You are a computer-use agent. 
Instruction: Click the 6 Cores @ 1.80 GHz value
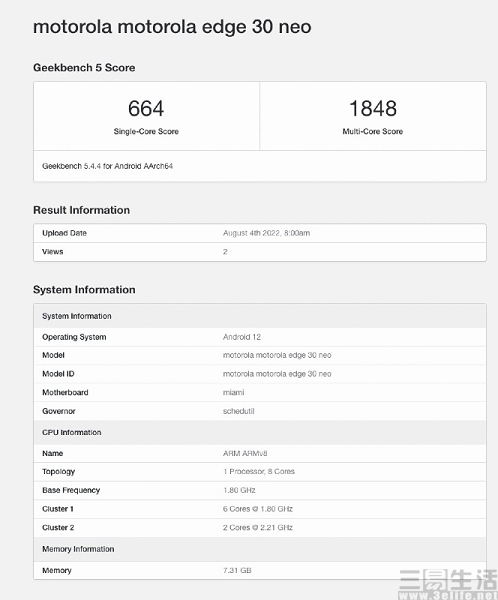coord(258,509)
